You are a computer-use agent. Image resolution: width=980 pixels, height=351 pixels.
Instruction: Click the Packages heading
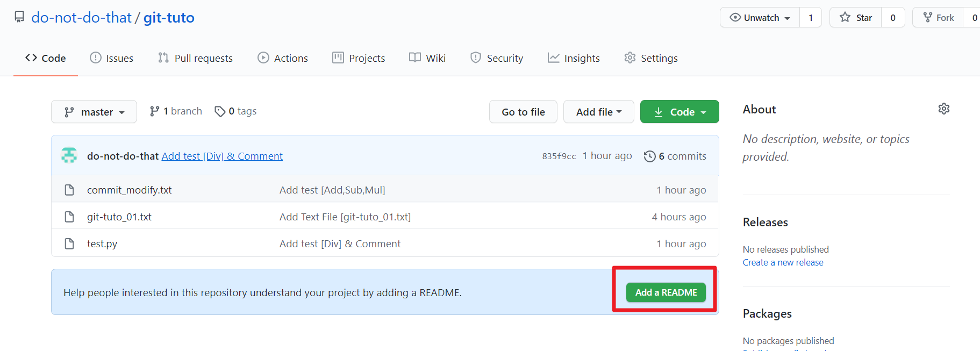coord(767,313)
